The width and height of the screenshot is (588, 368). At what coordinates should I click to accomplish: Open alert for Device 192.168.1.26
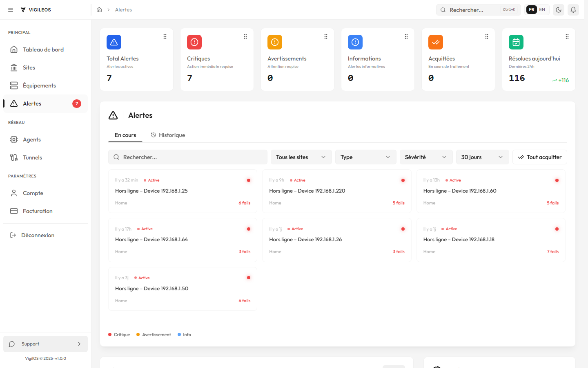337,240
